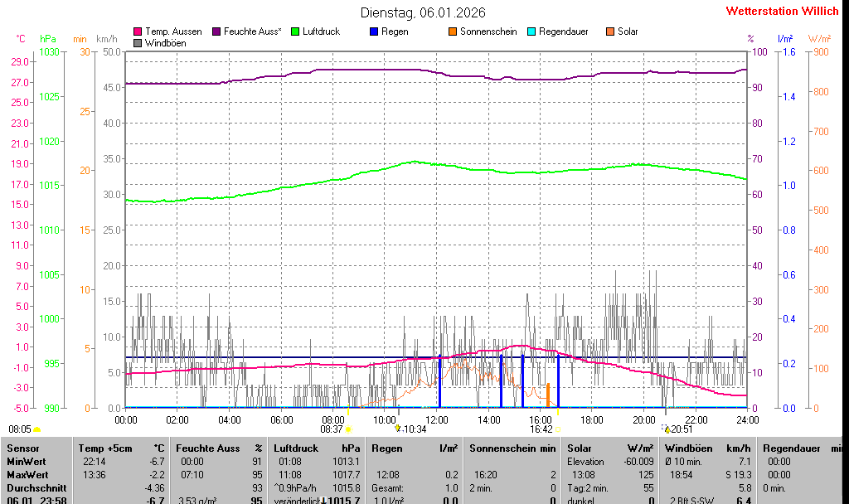The image size is (849, 504).
Task: Click the gray Windböen legend square
Action: coord(138,42)
